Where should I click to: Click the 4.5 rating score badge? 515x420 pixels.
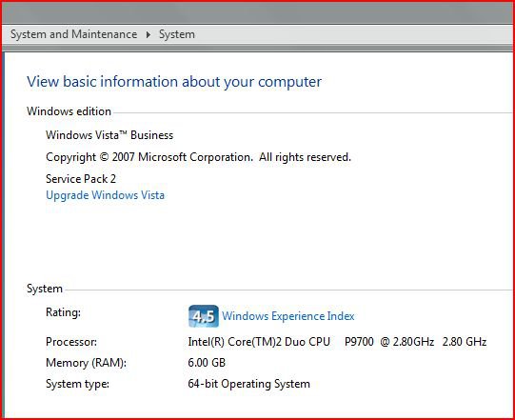coord(204,316)
